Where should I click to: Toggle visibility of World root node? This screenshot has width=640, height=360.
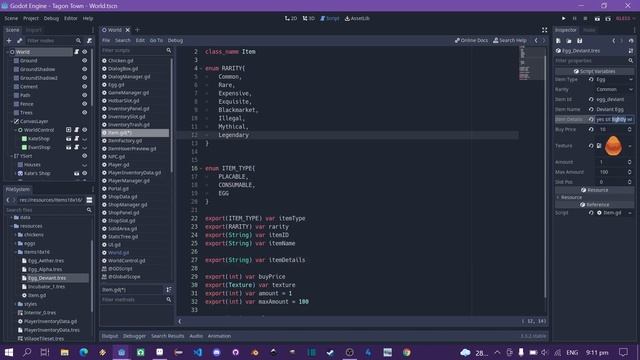pos(84,52)
